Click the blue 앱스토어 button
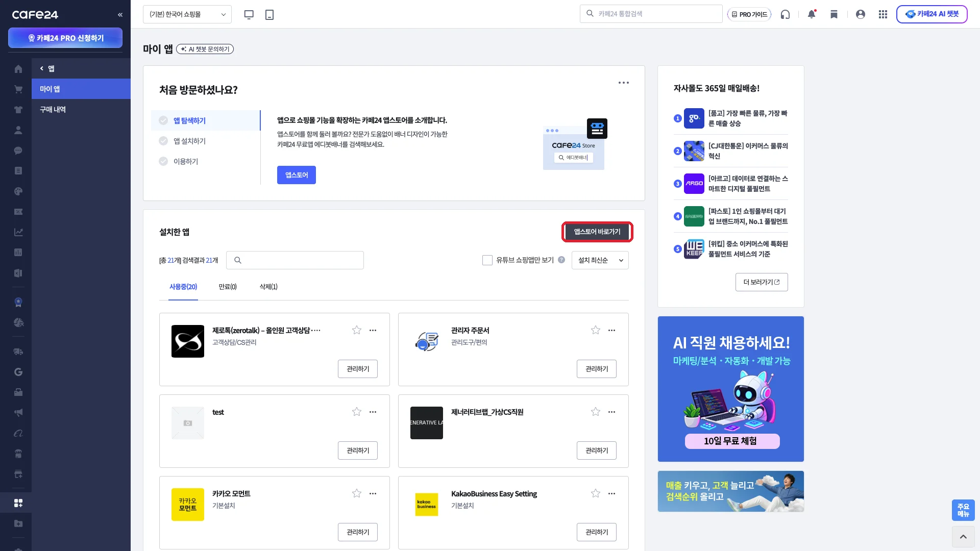 point(297,175)
